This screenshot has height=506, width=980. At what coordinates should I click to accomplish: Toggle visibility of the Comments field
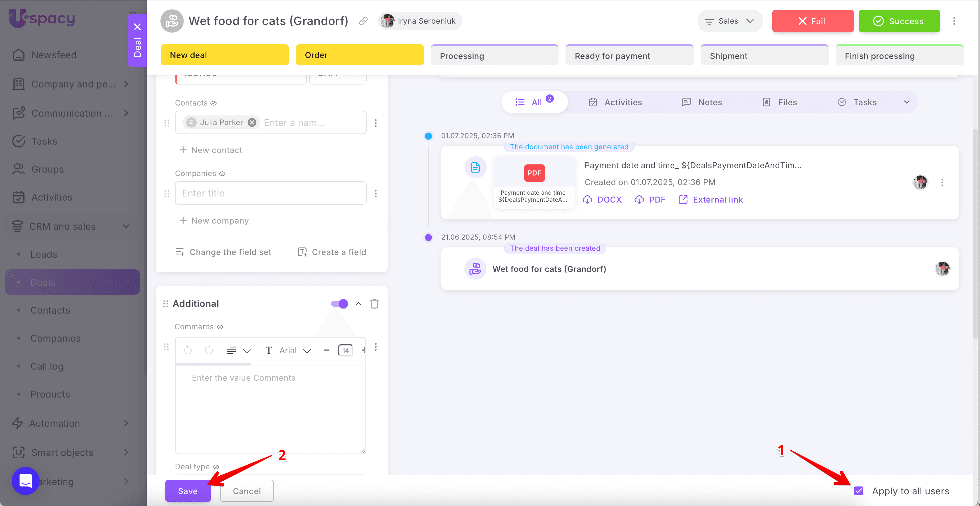(220, 326)
